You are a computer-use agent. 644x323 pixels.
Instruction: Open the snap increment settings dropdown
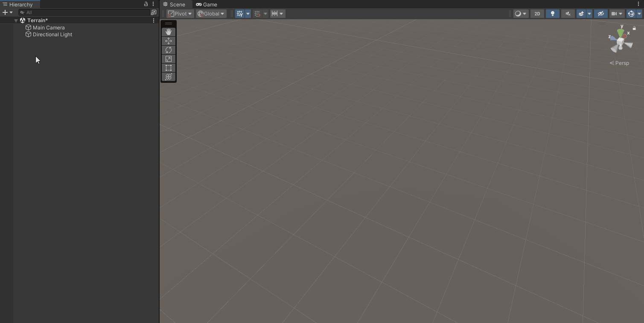coord(277,14)
